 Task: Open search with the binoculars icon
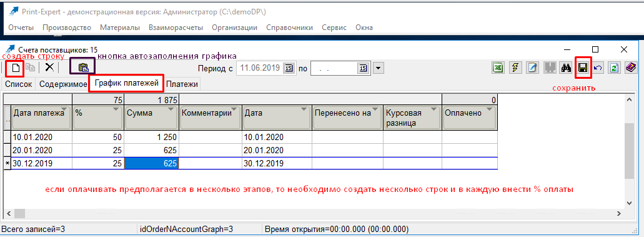[x=567, y=68]
